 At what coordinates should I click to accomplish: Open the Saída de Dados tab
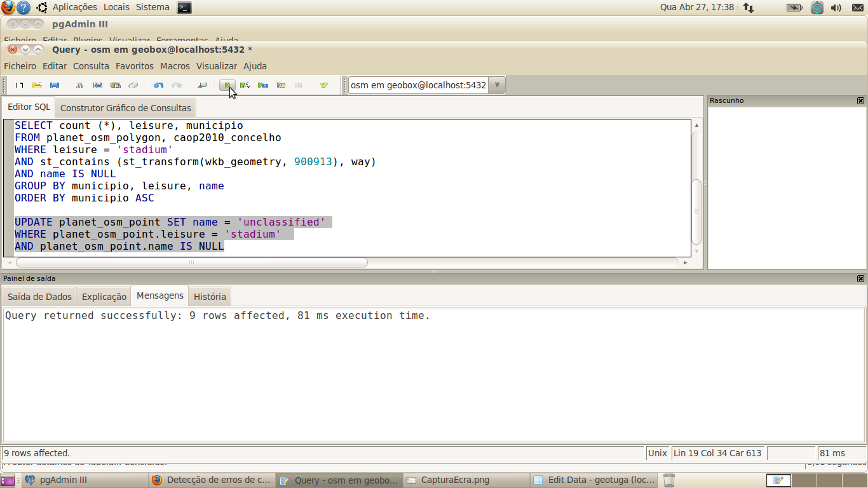point(39,296)
